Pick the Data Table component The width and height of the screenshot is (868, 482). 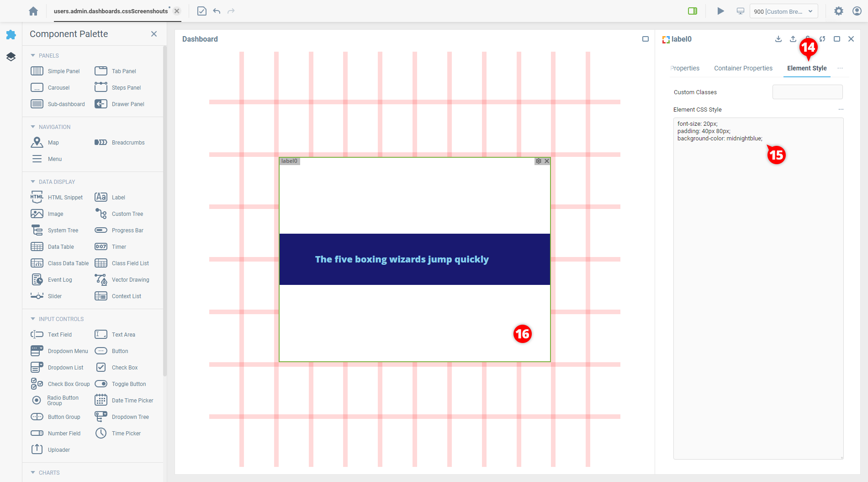point(61,247)
